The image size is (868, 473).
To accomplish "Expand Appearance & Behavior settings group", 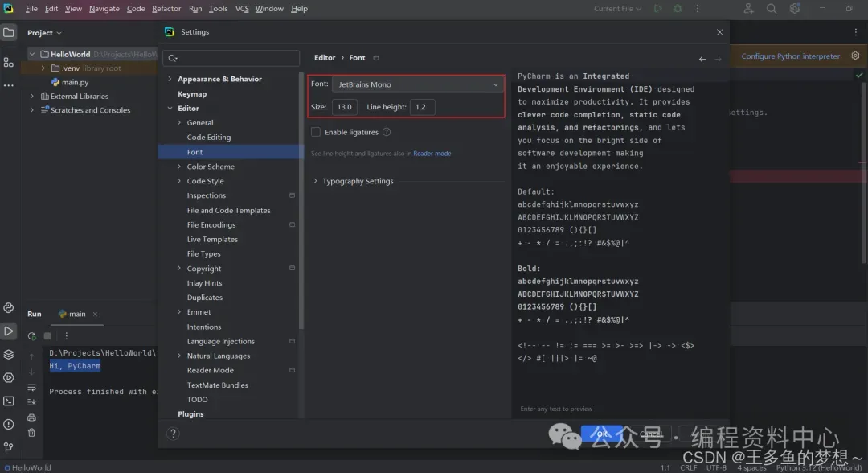I will [170, 79].
